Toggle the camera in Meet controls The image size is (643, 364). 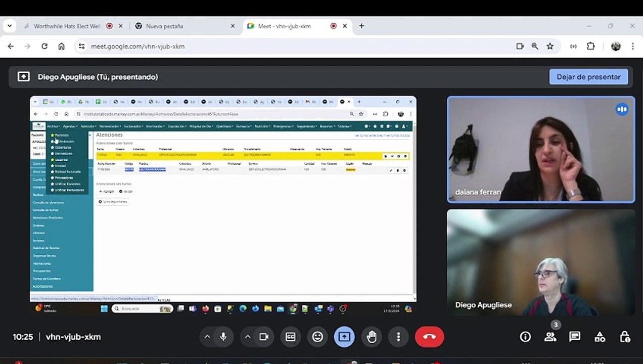[263, 337]
